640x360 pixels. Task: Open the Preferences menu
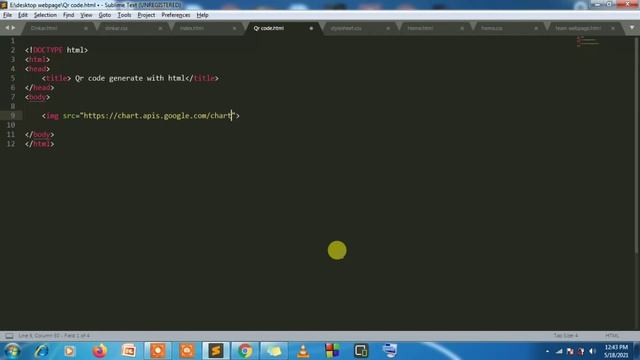[x=176, y=15]
